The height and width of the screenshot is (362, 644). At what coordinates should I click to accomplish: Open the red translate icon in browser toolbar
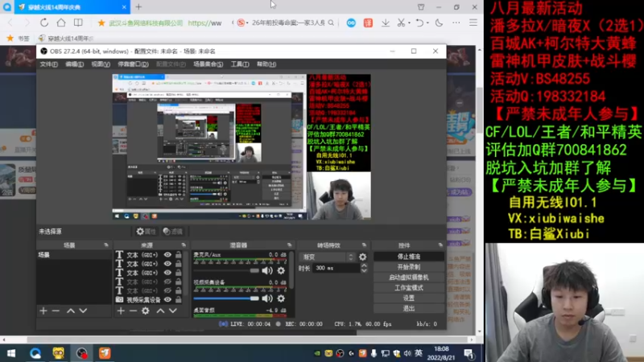(368, 23)
